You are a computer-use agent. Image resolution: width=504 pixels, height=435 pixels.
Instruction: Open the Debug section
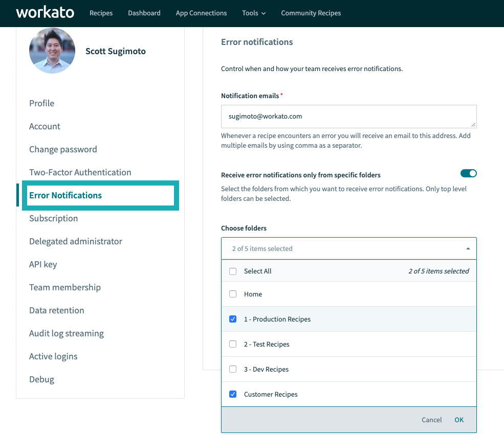coord(42,379)
